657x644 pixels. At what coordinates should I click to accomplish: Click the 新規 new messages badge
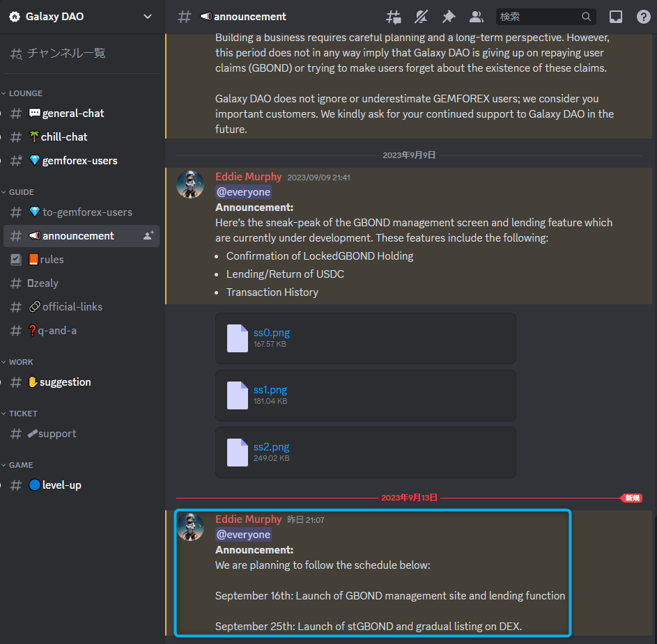click(x=631, y=498)
